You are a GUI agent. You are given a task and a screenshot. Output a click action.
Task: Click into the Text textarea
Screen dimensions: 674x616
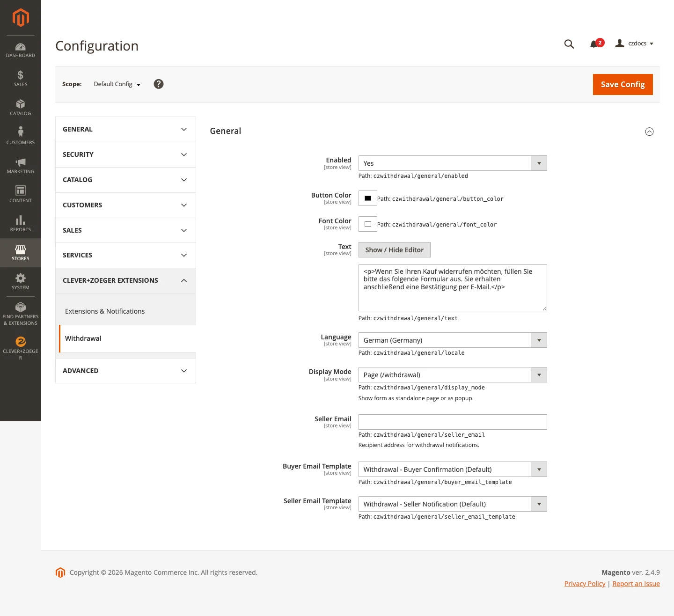[453, 288]
